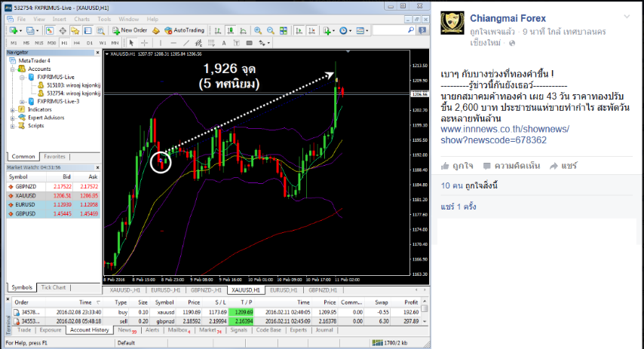
Task: Open Periods clock icon
Action: click(345, 30)
